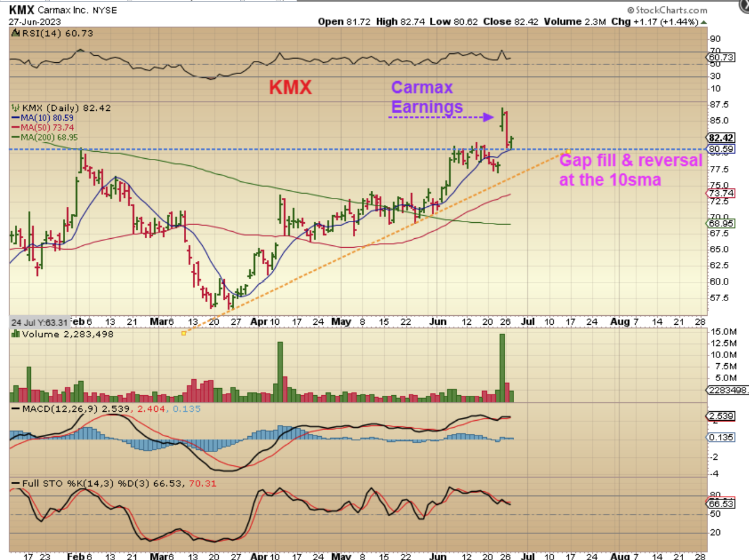
Task: Click the tall green April volume spike bar
Action: pos(280,372)
